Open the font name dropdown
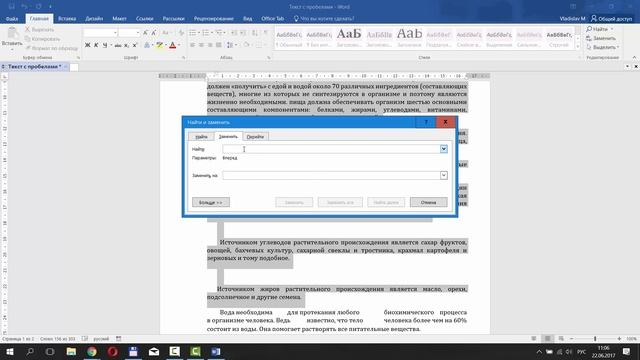Viewport: 640px width, 360px height. pos(115,33)
